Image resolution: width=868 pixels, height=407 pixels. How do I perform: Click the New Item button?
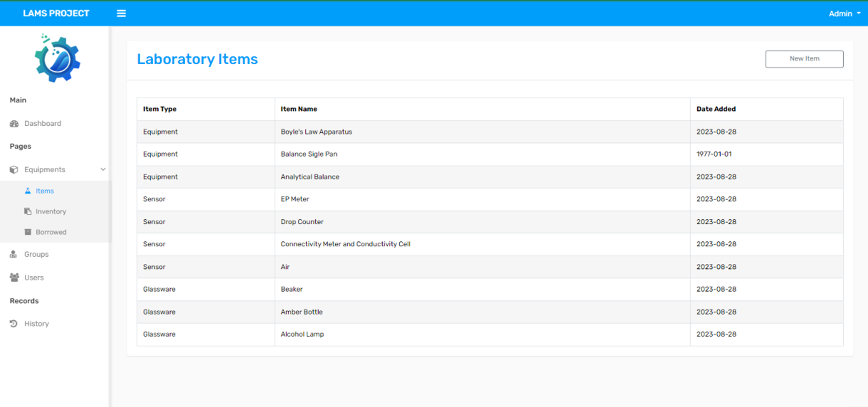[x=804, y=59]
